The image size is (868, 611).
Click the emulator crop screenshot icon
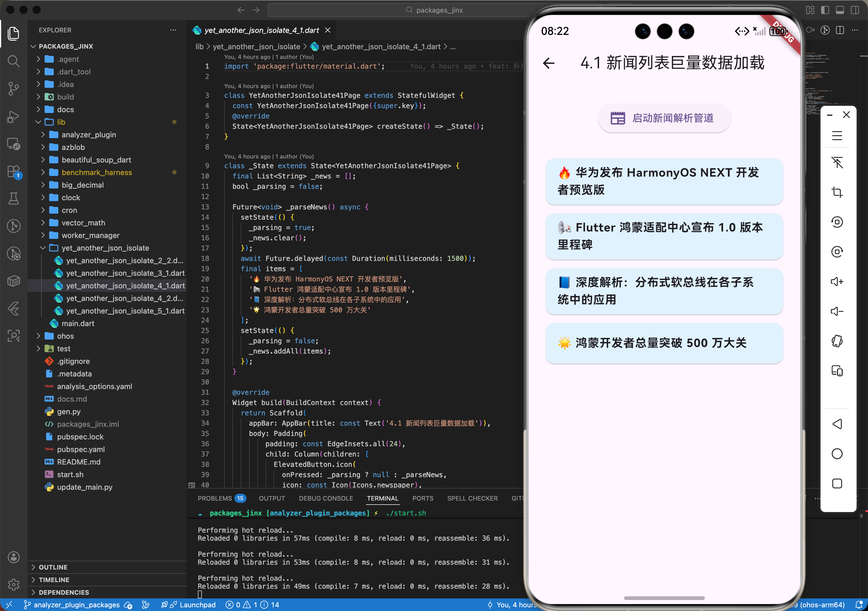tap(837, 192)
